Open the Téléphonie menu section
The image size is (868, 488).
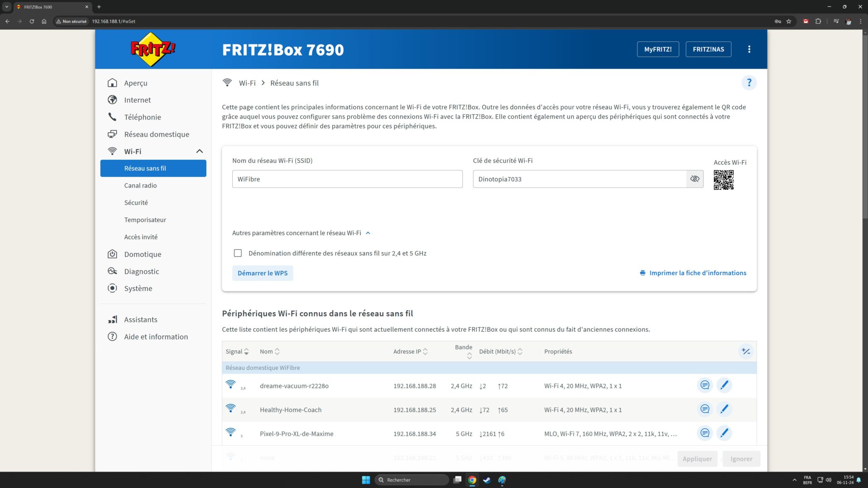(x=142, y=117)
